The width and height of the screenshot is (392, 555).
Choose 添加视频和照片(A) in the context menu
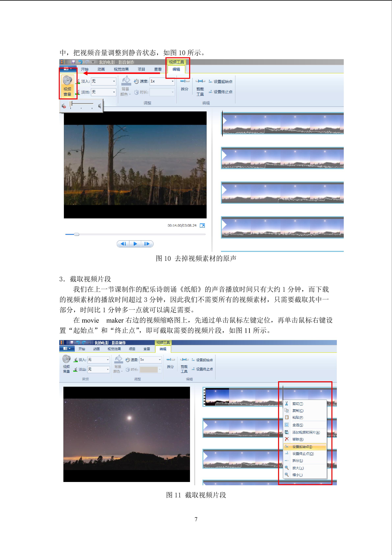[305, 433]
